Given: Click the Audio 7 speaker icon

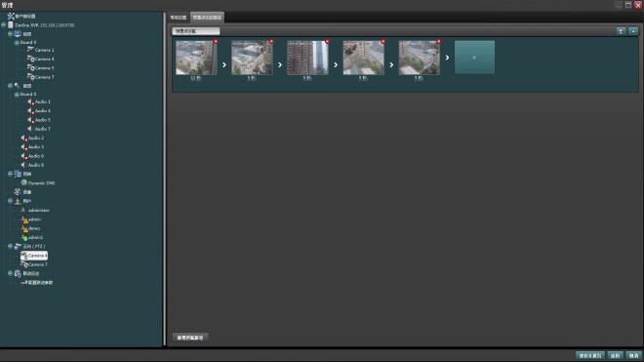Looking at the screenshot, I should (29, 129).
